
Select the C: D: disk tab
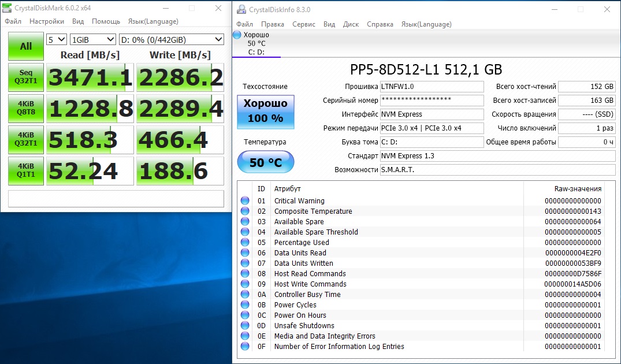pyautogui.click(x=256, y=43)
